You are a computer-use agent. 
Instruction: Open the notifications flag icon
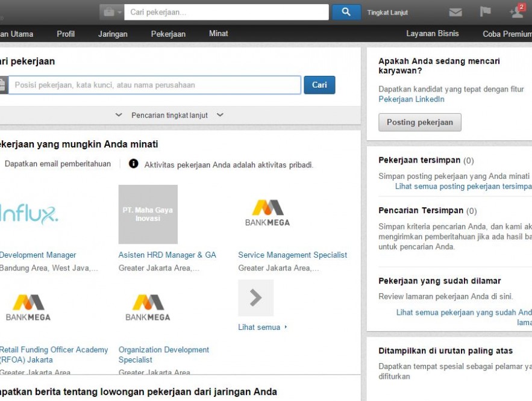pos(485,12)
